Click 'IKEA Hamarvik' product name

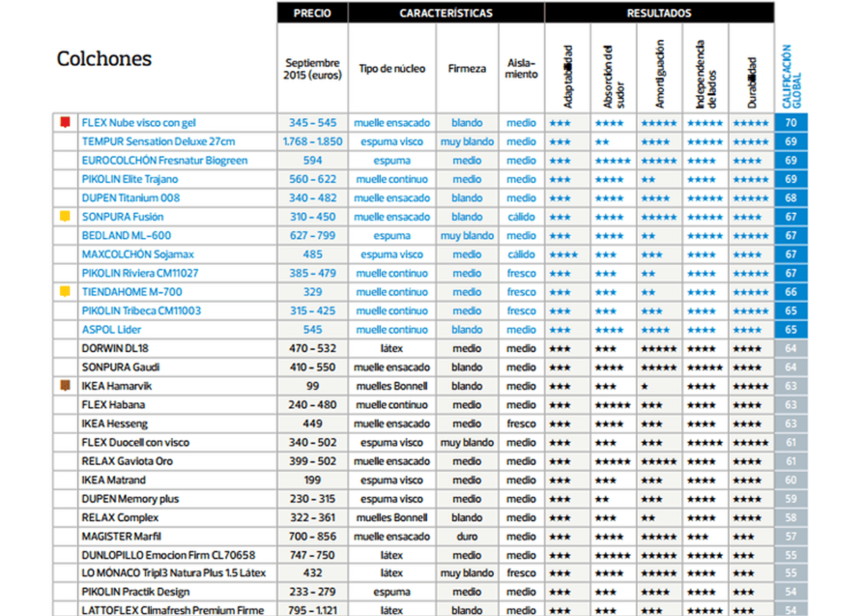pyautogui.click(x=116, y=386)
